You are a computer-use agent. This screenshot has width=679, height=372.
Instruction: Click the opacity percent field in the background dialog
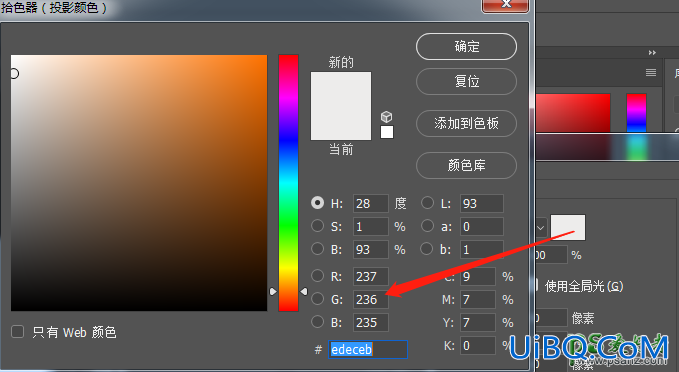551,255
